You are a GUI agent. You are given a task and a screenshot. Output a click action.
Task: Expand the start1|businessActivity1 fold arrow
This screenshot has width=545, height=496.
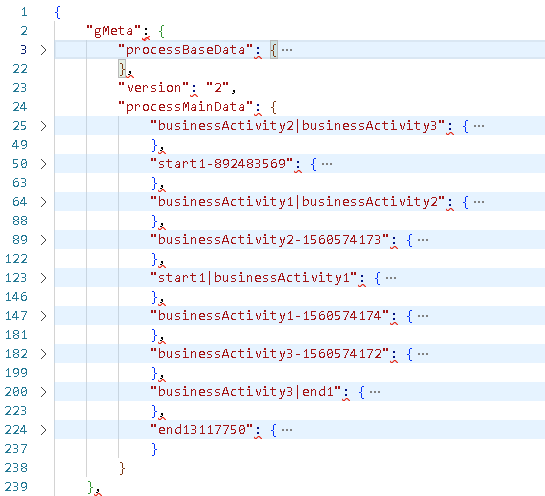(x=43, y=278)
